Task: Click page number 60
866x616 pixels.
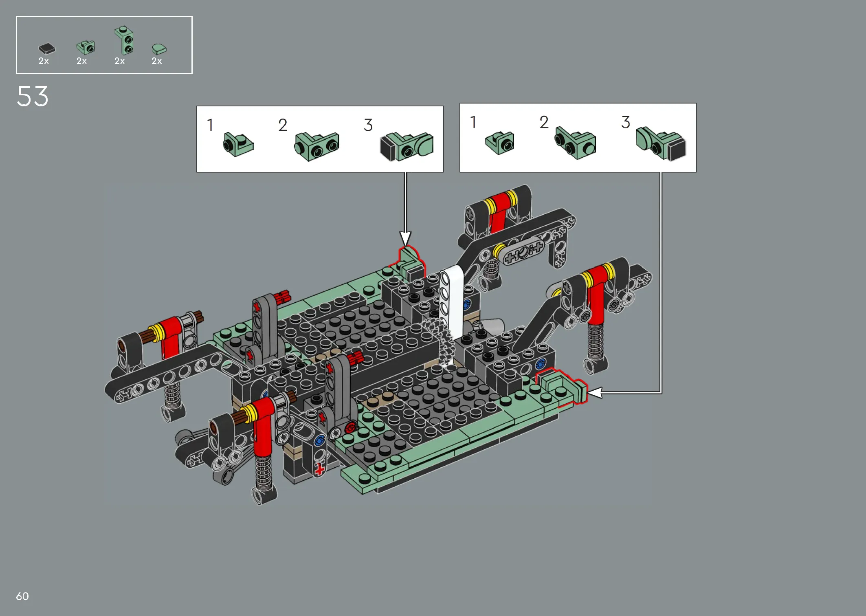Action: coord(22,596)
